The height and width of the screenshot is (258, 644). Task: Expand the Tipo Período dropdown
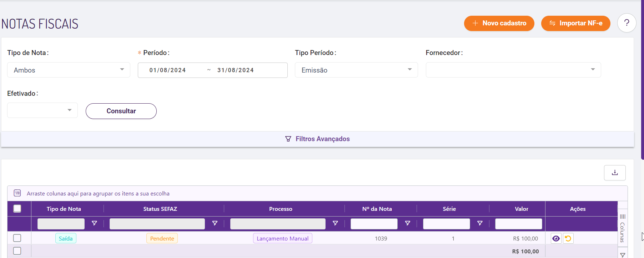click(x=356, y=70)
